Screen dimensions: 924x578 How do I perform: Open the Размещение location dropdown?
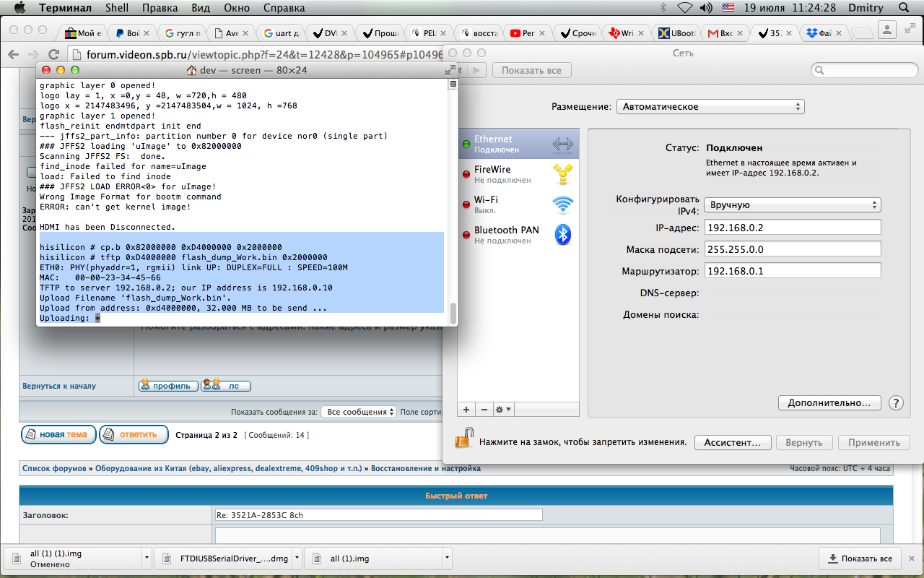pyautogui.click(x=710, y=107)
